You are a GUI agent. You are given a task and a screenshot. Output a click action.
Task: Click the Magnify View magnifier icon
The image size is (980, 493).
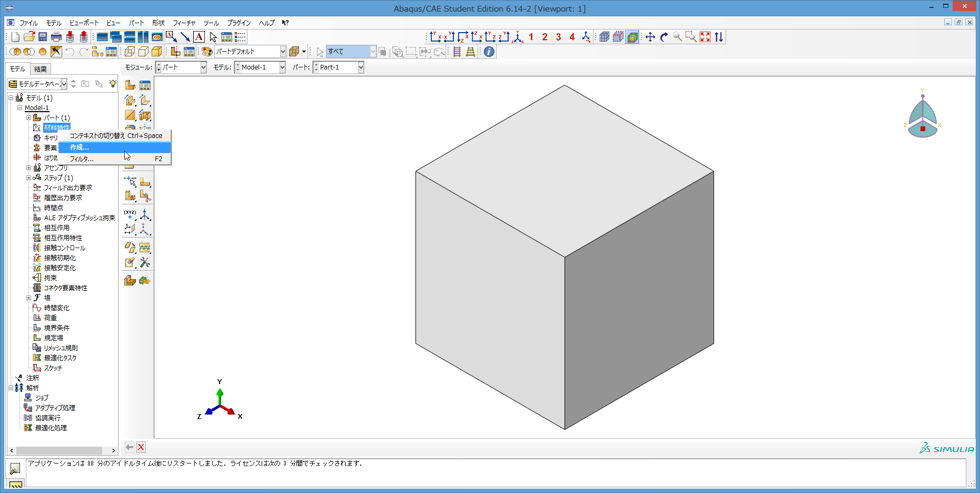tap(678, 37)
